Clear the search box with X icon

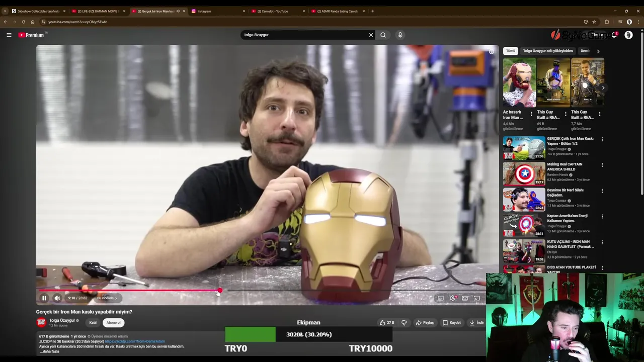(371, 35)
